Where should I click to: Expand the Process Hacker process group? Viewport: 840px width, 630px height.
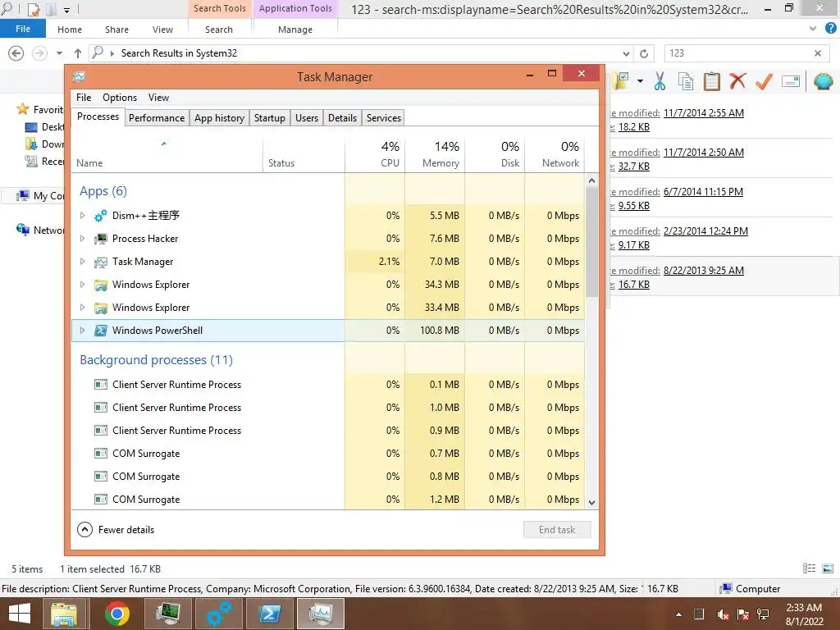click(x=82, y=239)
